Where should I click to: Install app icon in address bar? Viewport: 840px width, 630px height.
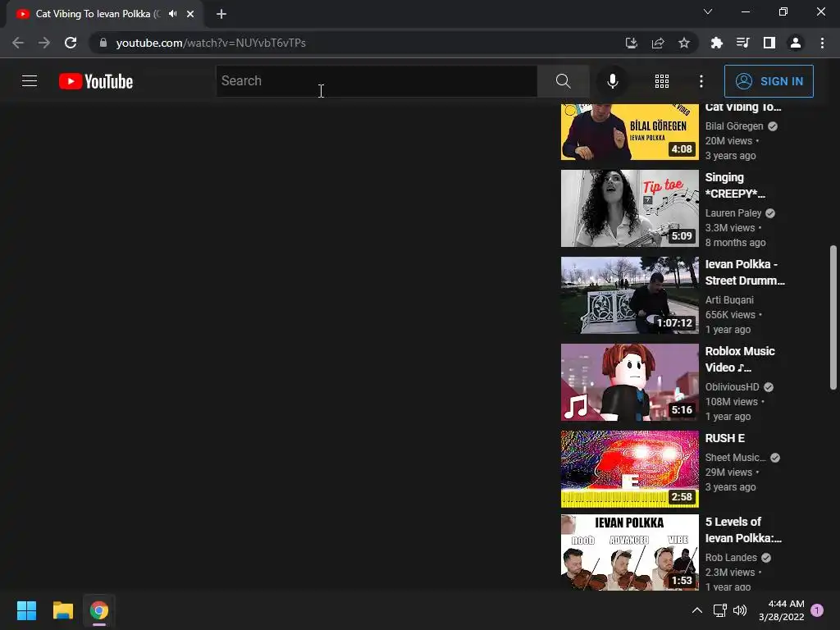coord(632,43)
